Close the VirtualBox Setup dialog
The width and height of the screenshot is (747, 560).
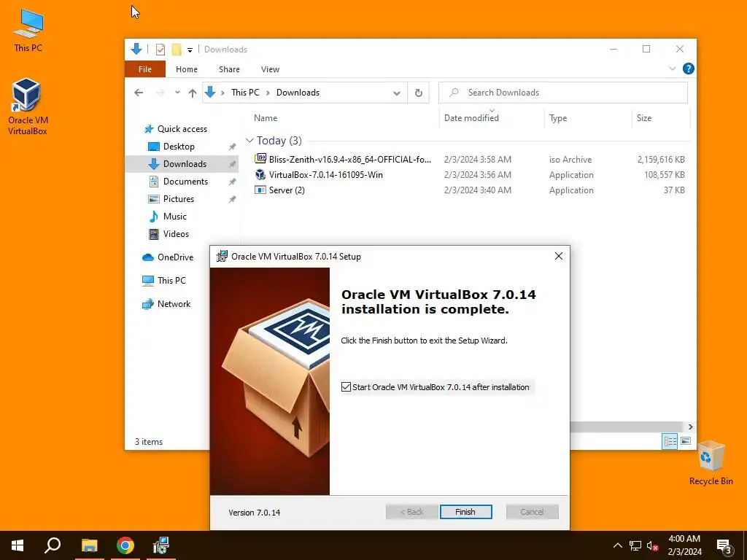[558, 256]
